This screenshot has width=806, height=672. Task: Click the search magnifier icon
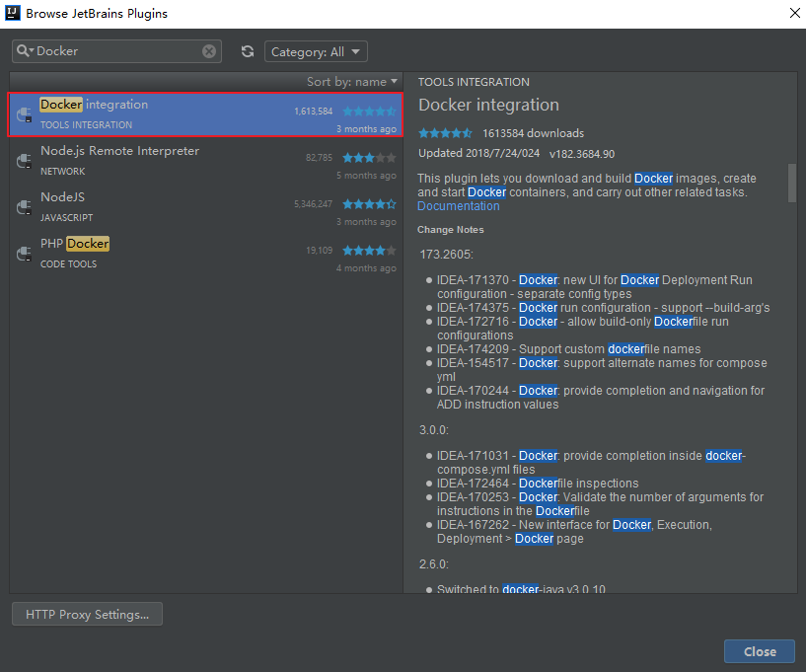24,51
